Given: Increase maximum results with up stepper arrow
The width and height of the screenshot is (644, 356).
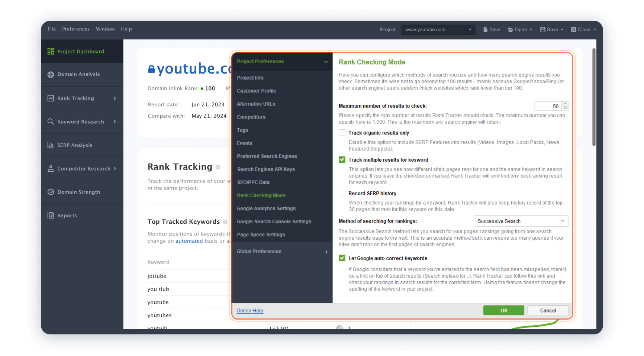Looking at the screenshot, I should pos(565,104).
